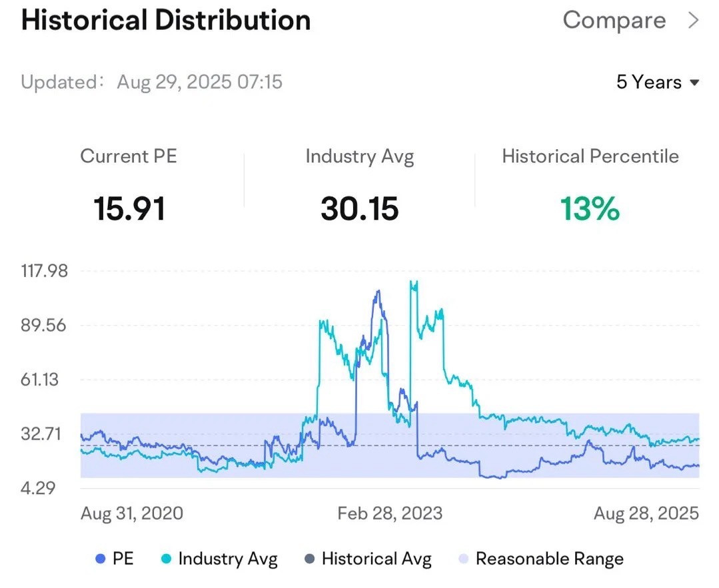The width and height of the screenshot is (719, 588).
Task: Select the Industry Avg value 30.15
Action: [x=360, y=208]
